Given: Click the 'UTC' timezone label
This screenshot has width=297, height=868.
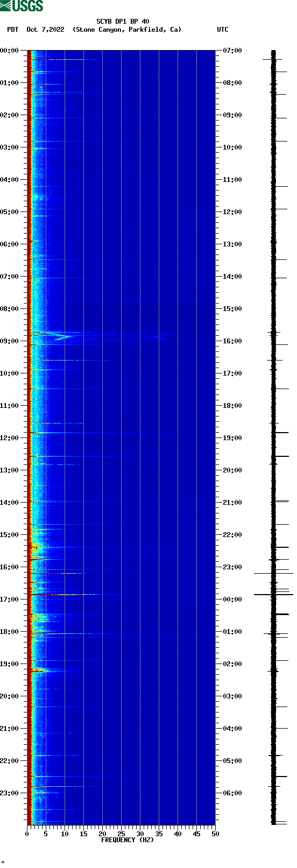Looking at the screenshot, I should 223,30.
